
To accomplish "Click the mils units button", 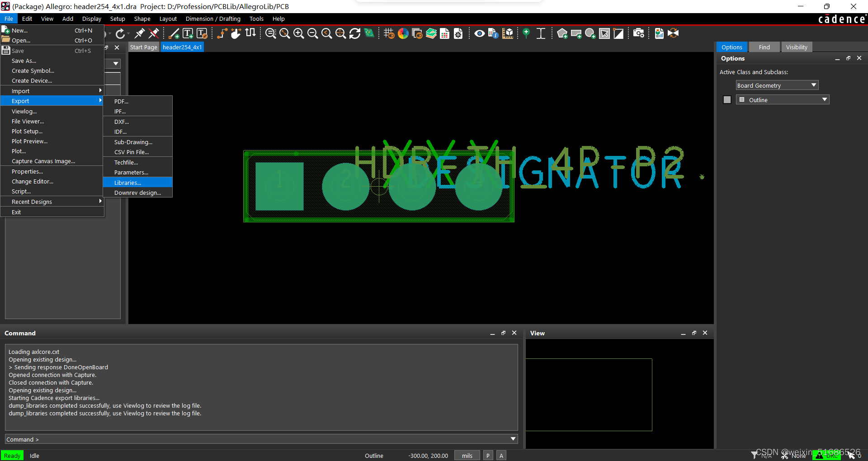I will coord(467,455).
